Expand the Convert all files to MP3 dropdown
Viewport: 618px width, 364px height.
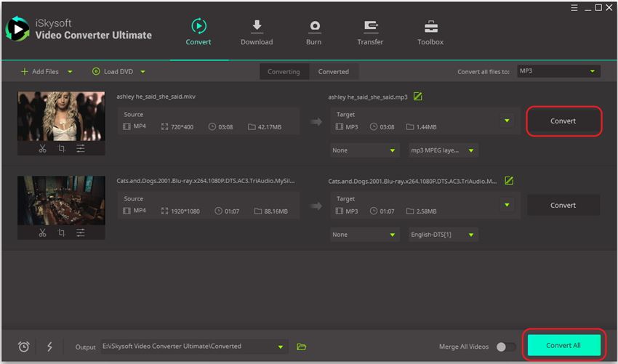click(558, 71)
